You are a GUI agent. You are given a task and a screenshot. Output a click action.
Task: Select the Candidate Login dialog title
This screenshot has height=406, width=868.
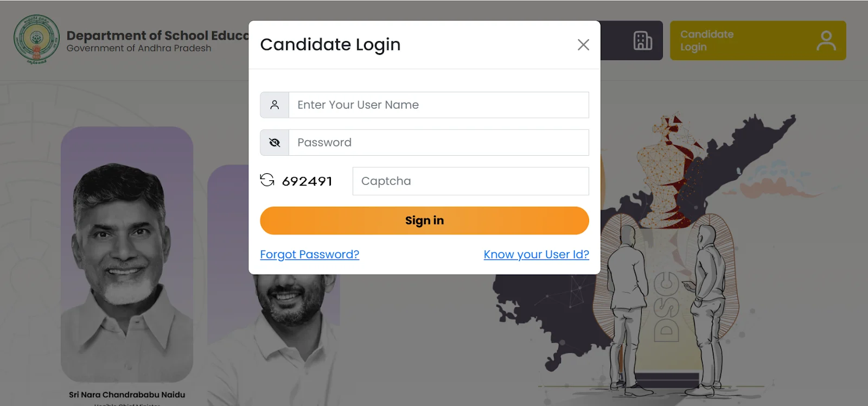(x=330, y=45)
